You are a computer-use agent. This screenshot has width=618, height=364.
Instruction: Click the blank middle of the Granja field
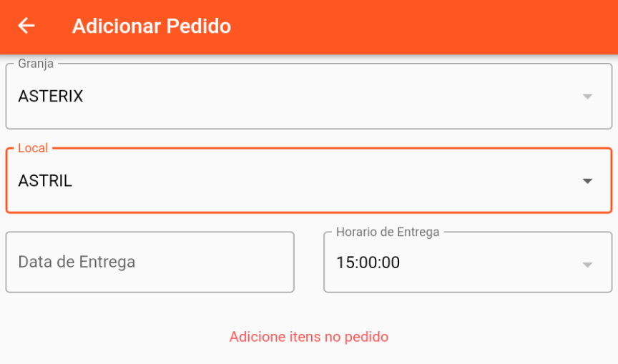[x=308, y=97]
